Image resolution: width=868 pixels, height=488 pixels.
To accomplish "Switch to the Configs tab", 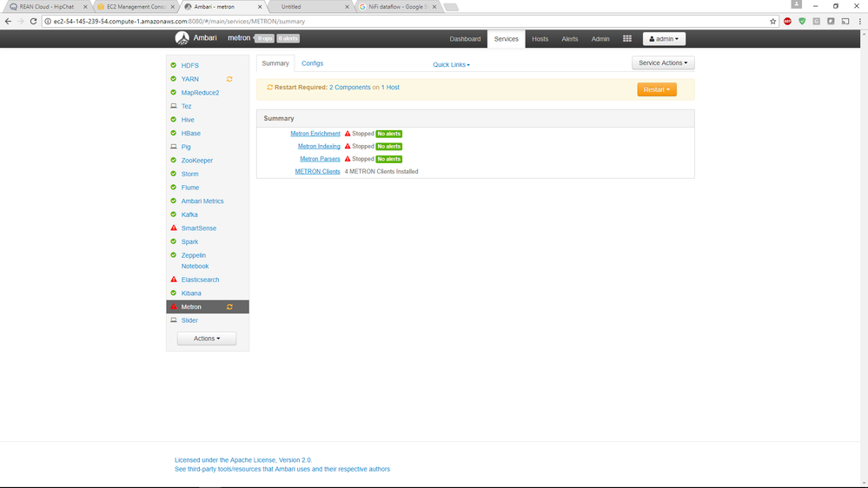I will (312, 63).
